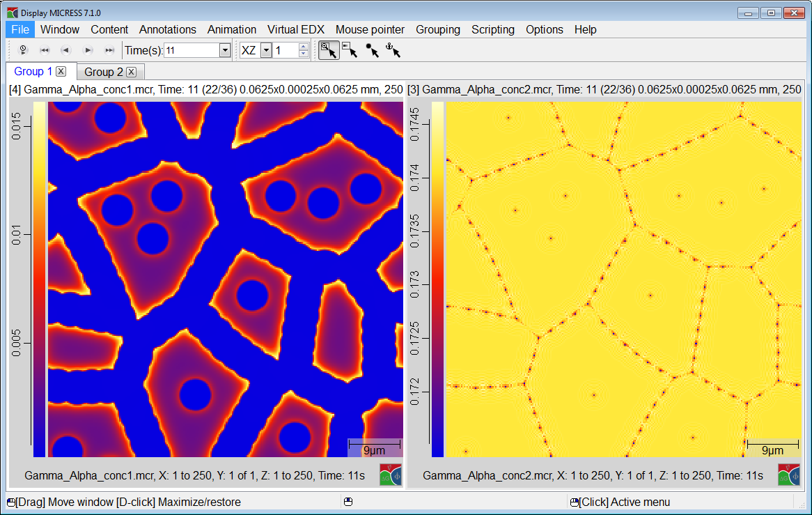Viewport: 812px width, 515px height.
Task: Select the anchor mouse pointer tool
Action: pos(393,50)
